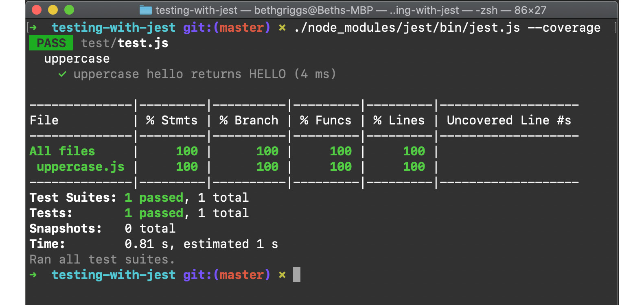This screenshot has height=305, width=644.
Task: Click uppercase.js % Funcs value 100
Action: click(341, 167)
